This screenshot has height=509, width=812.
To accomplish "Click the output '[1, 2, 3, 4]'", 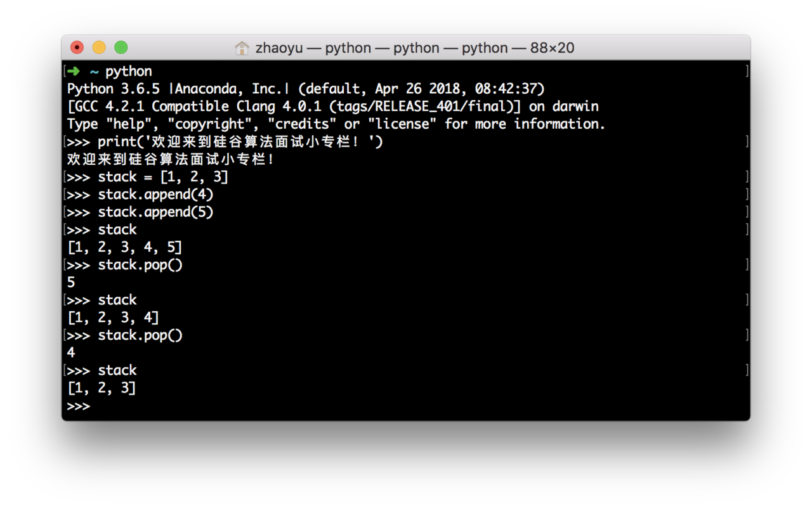I will [x=113, y=318].
